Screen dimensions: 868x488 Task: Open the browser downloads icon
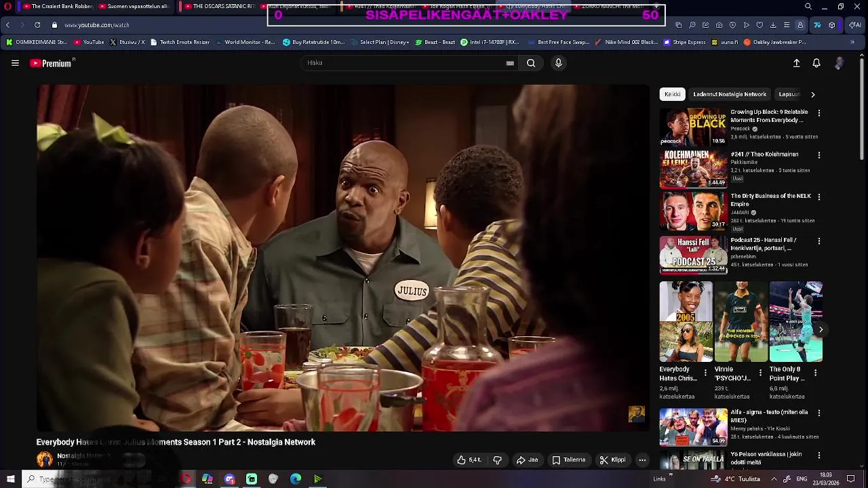click(x=773, y=25)
